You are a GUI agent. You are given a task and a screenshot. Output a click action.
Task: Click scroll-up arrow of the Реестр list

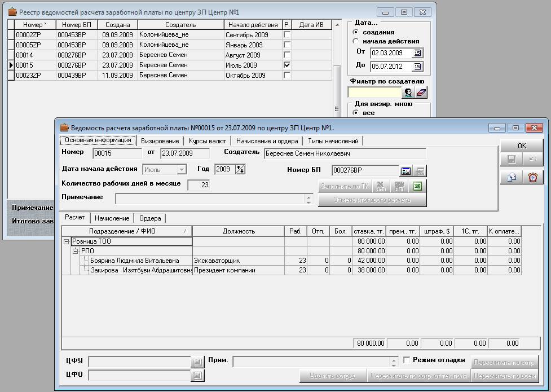pos(337,25)
